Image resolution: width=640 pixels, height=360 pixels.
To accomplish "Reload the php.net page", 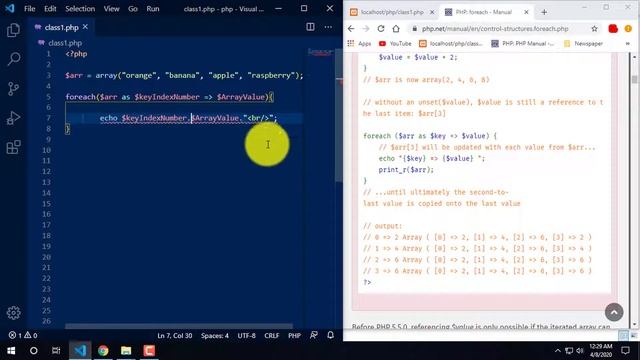I will point(381,29).
